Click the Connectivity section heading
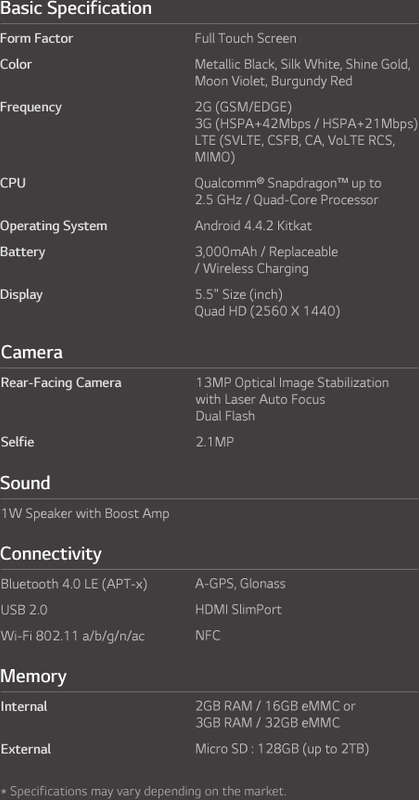The image size is (419, 800). (x=51, y=554)
